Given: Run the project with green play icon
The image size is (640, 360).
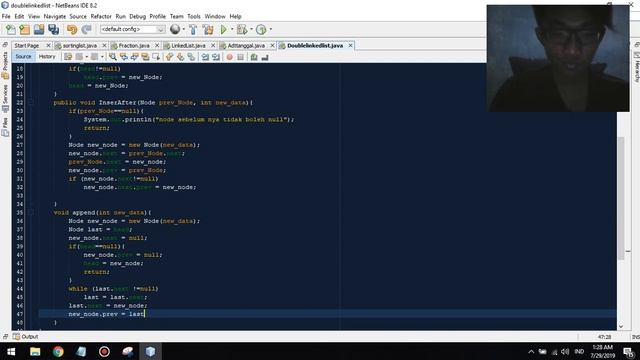Looking at the screenshot, I should (223, 29).
